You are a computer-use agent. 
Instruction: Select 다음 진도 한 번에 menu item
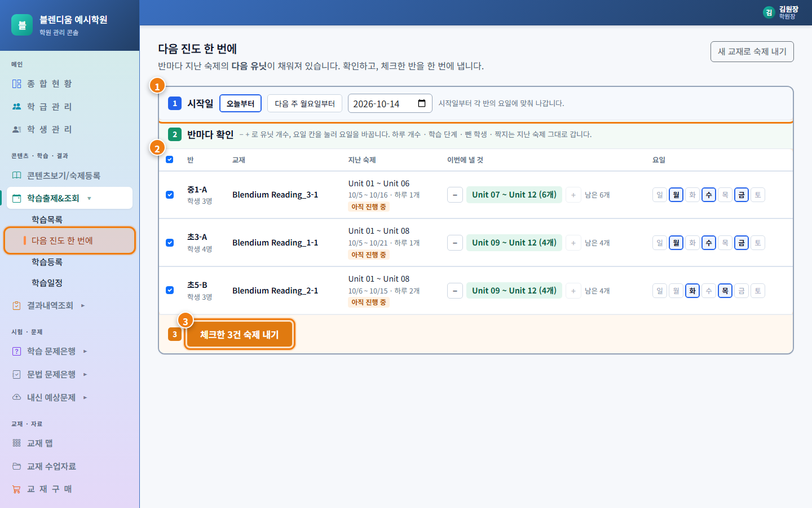coord(70,240)
